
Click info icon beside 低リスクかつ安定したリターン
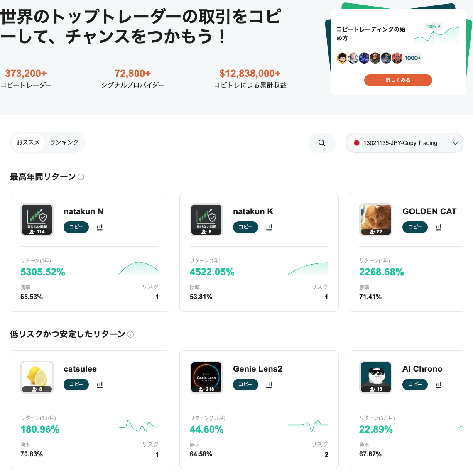click(130, 334)
